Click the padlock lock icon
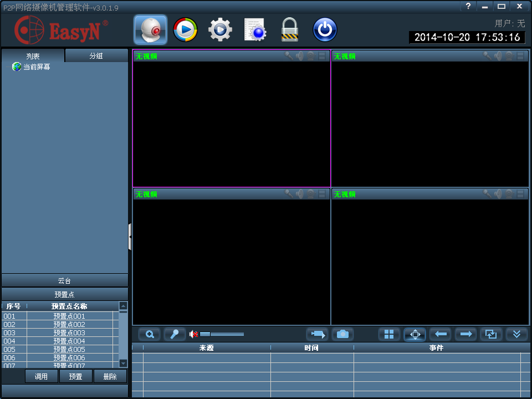Image resolution: width=532 pixels, height=399 pixels. pos(290,30)
